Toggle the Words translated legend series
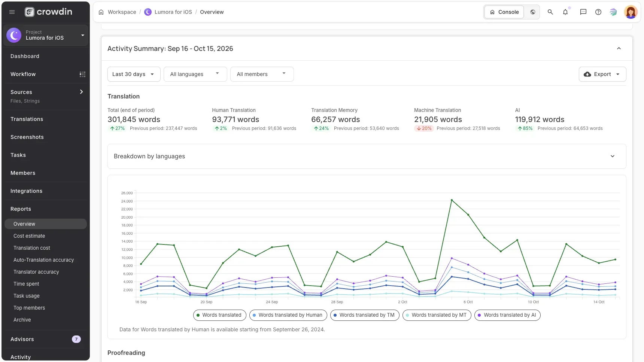Image resolution: width=644 pixels, height=362 pixels. (220, 315)
